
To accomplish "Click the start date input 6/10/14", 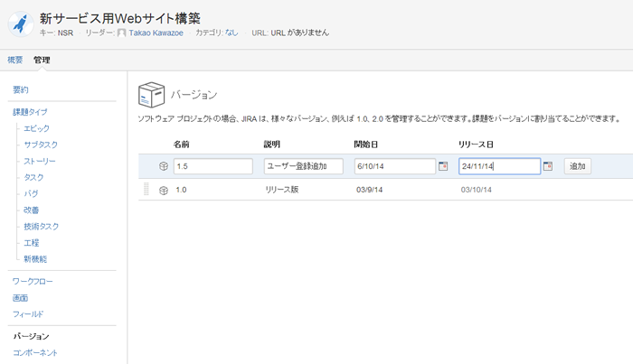I will [x=394, y=166].
